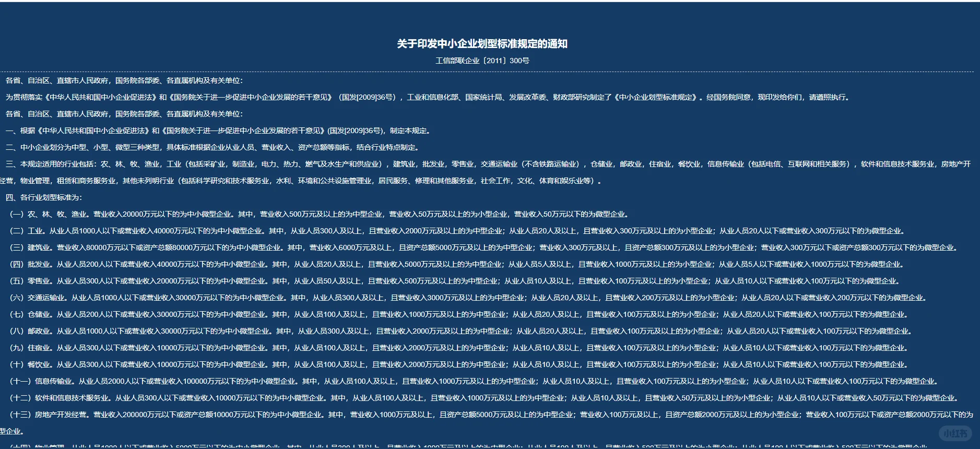Select item (十一) 信息传输业 standard line
The image size is (980, 449).
(x=475, y=381)
